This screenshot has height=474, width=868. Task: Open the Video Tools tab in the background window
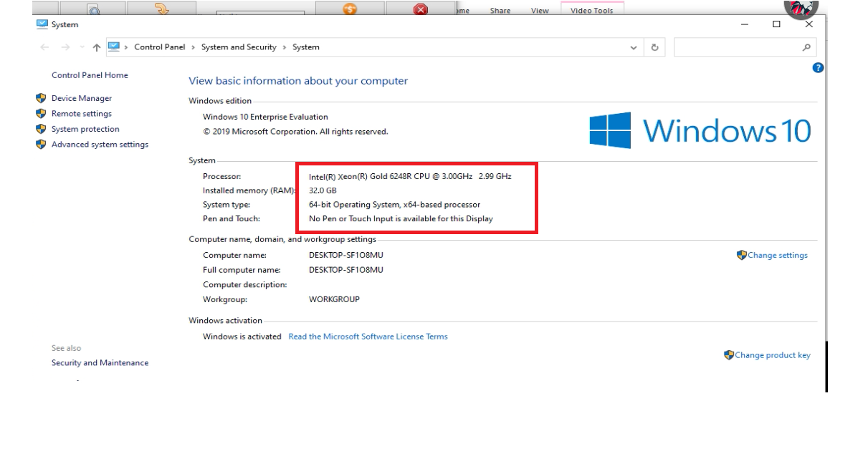(x=592, y=10)
